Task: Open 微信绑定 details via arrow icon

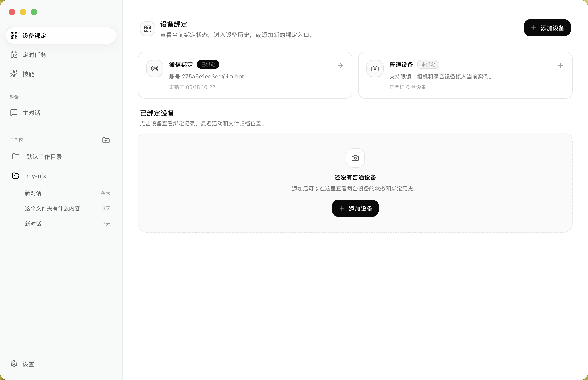Action: 340,66
